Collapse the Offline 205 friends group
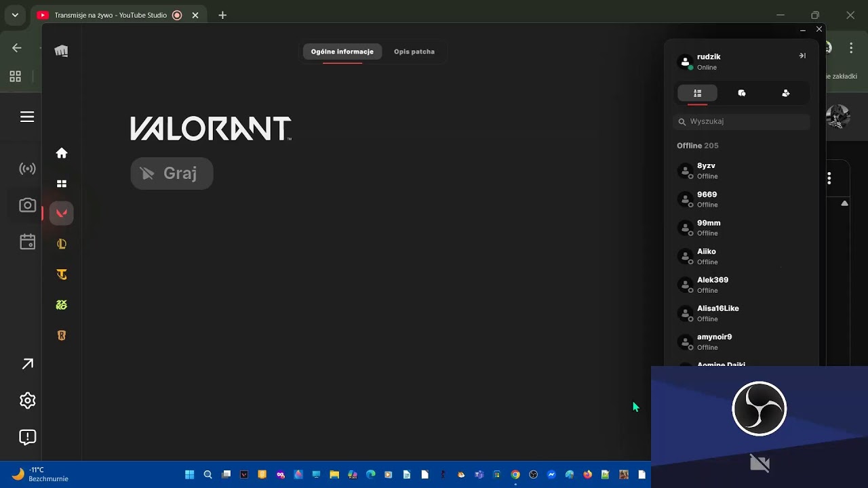The width and height of the screenshot is (868, 488). pos(697,146)
